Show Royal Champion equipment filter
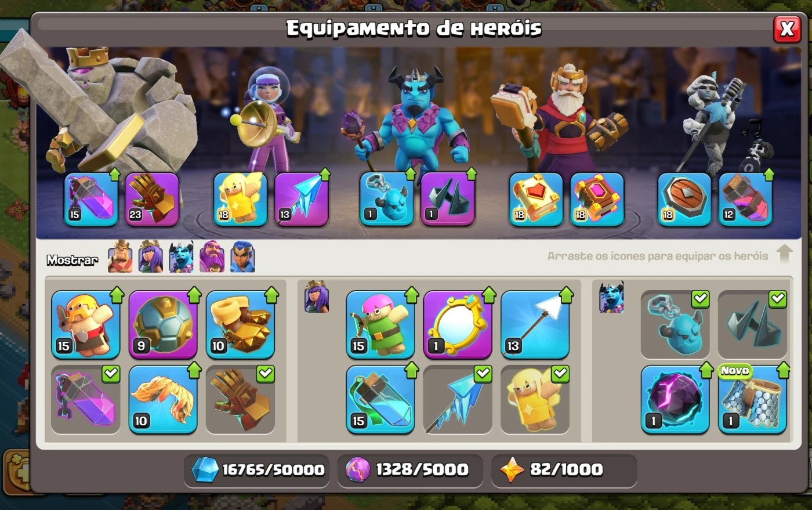 (242, 256)
